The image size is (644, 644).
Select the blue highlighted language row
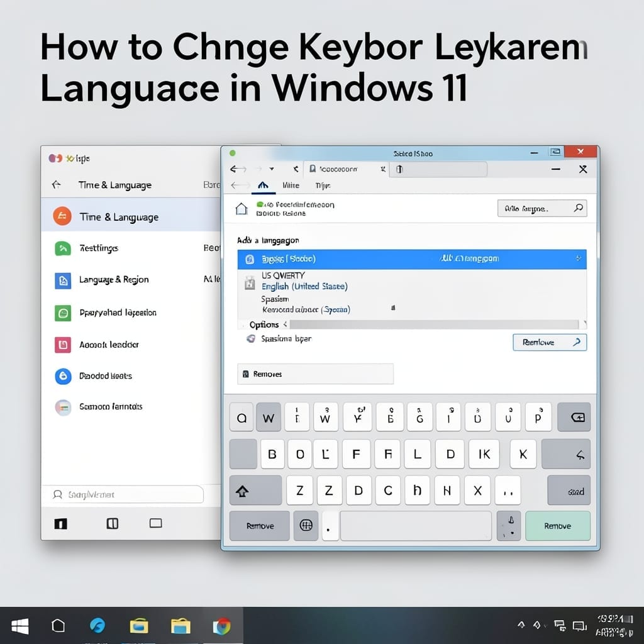point(411,258)
